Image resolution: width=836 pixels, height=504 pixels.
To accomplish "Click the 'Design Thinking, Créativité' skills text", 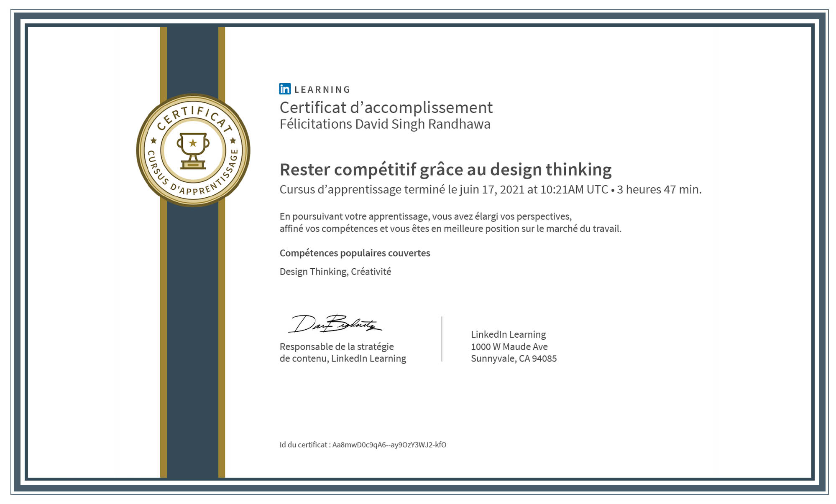I will tap(335, 272).
